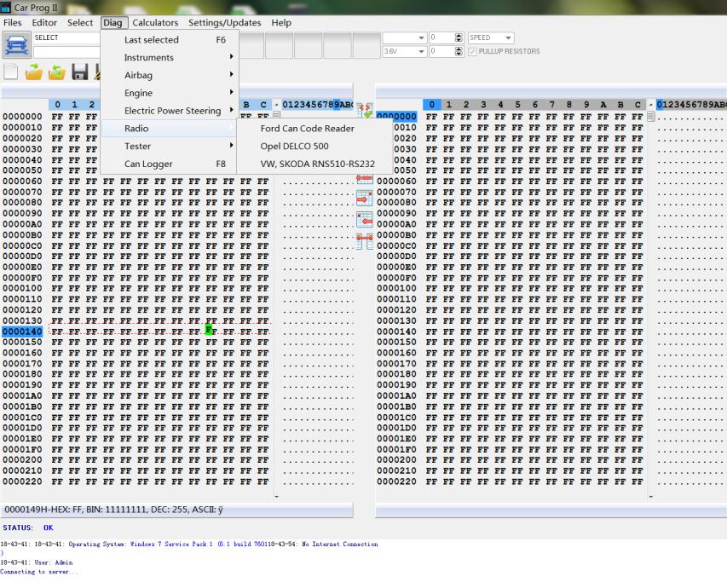This screenshot has width=727, height=588.
Task: Click the second folder icon with green arrow
Action: [x=57, y=73]
